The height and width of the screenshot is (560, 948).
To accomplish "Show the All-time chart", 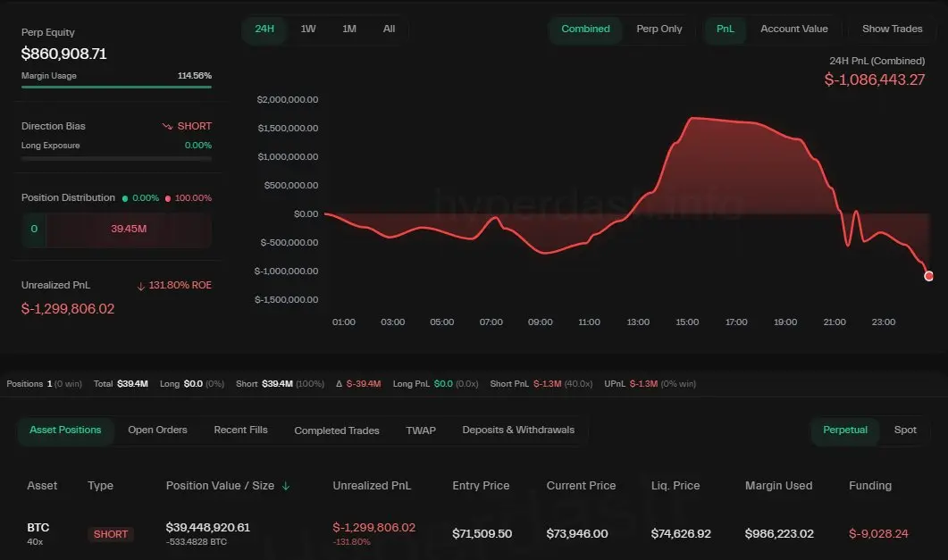I will 389,29.
